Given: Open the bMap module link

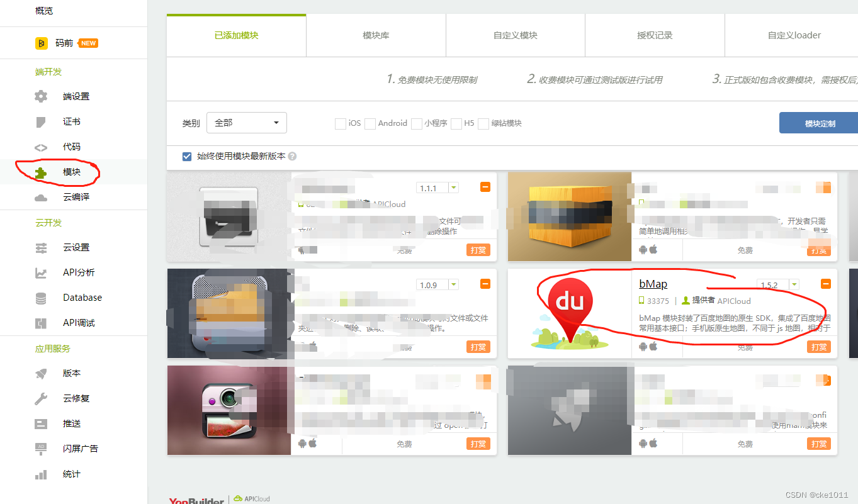Looking at the screenshot, I should click(x=652, y=284).
